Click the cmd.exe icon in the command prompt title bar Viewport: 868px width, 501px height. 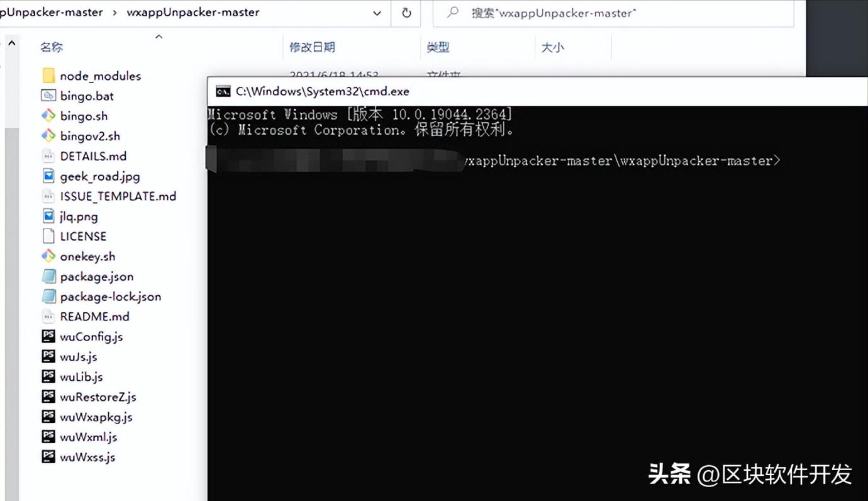[223, 91]
